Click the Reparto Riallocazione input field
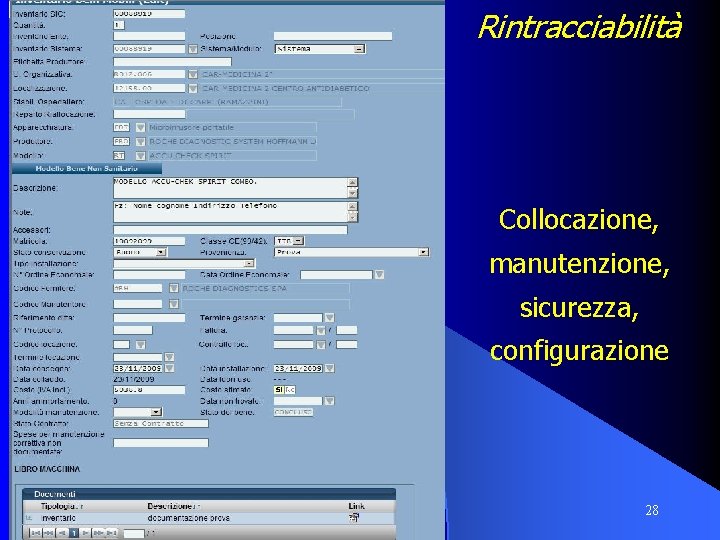The image size is (720, 540). coord(149,114)
